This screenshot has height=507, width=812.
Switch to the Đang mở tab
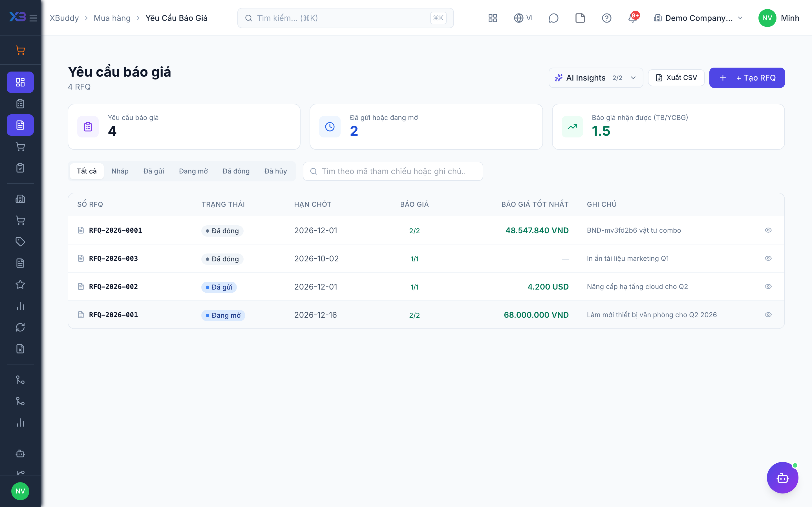193,171
